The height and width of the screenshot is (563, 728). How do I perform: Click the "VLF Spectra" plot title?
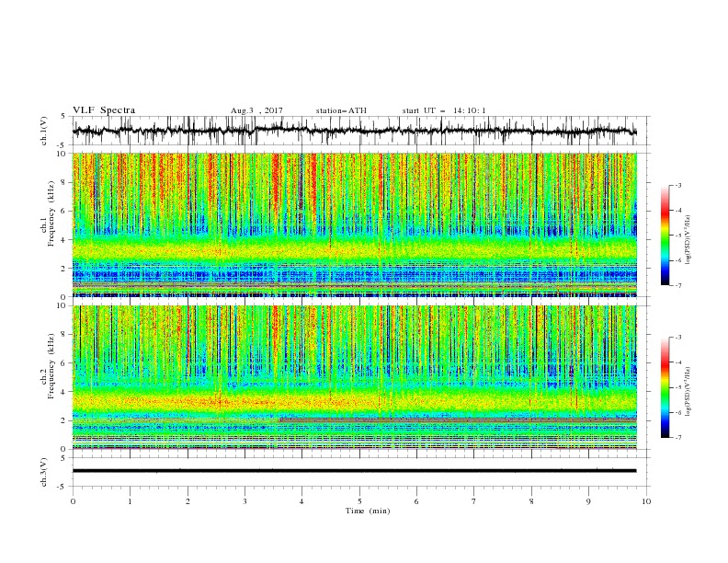tap(104, 110)
